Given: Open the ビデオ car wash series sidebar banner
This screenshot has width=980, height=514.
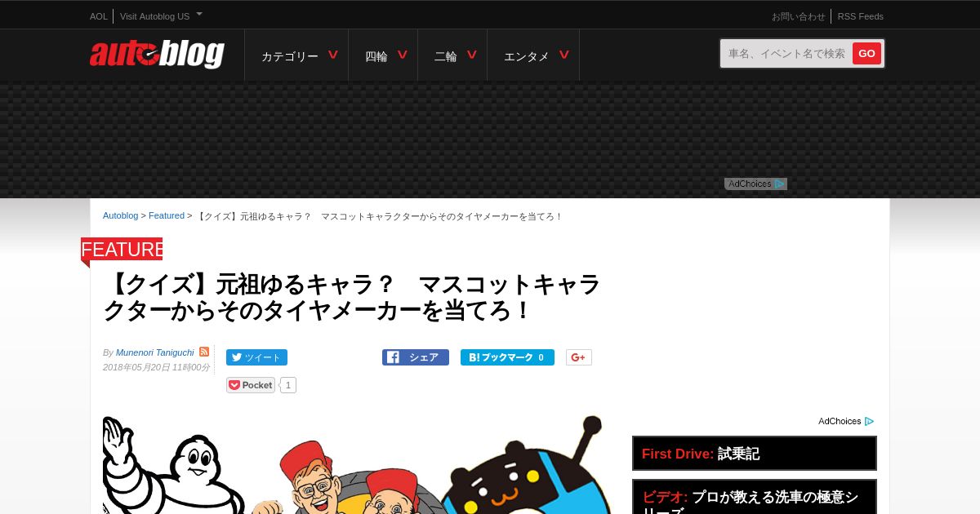Looking at the screenshot, I should (755, 497).
